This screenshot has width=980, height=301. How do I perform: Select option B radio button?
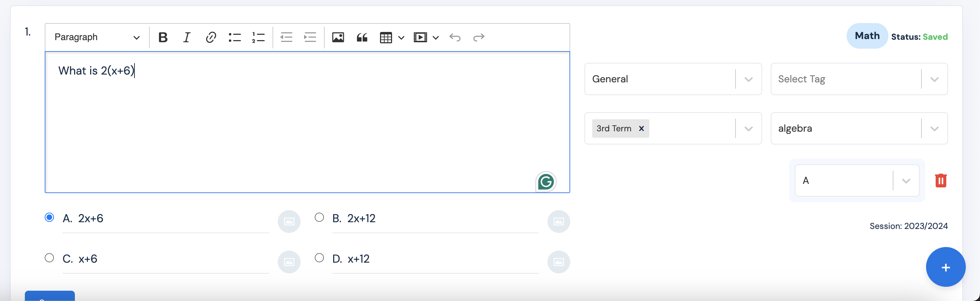click(x=319, y=217)
